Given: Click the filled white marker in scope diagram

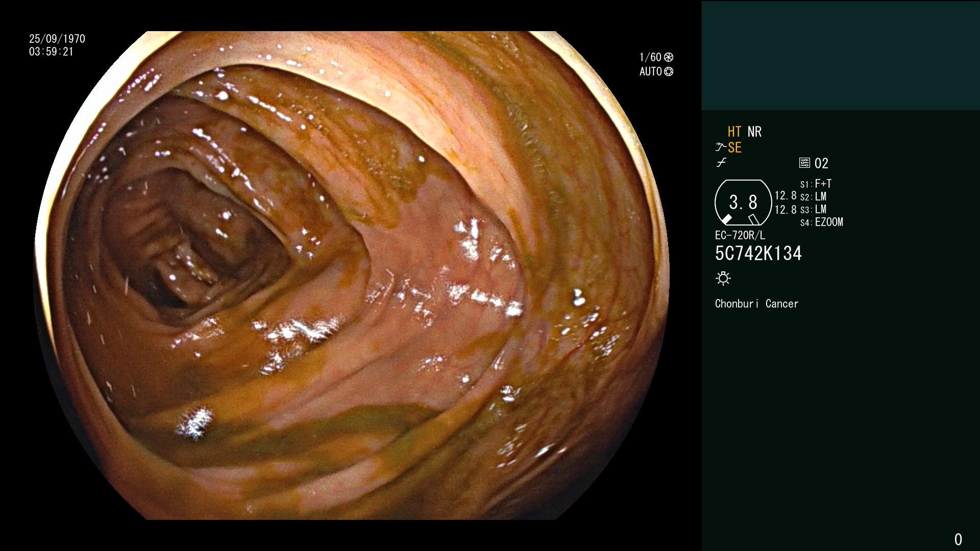Looking at the screenshot, I should [x=726, y=219].
